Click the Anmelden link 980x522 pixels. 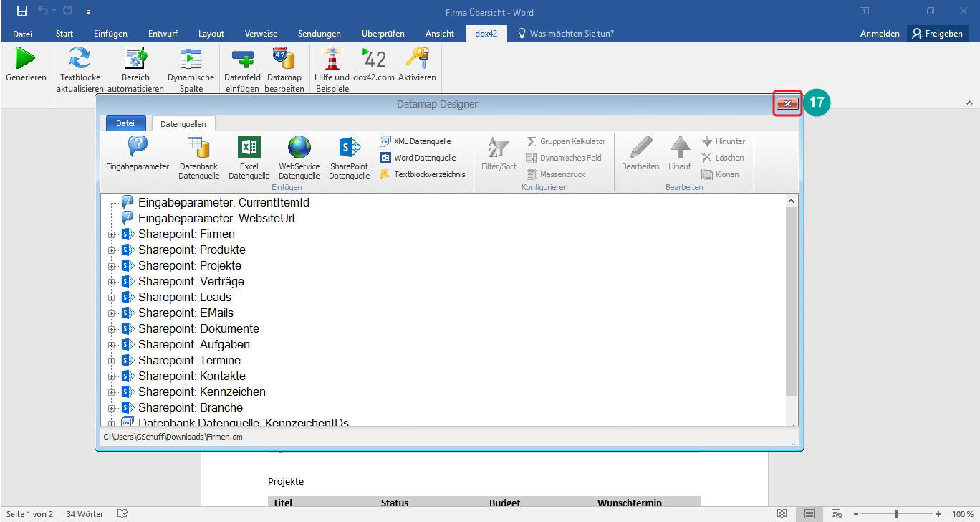pos(880,34)
